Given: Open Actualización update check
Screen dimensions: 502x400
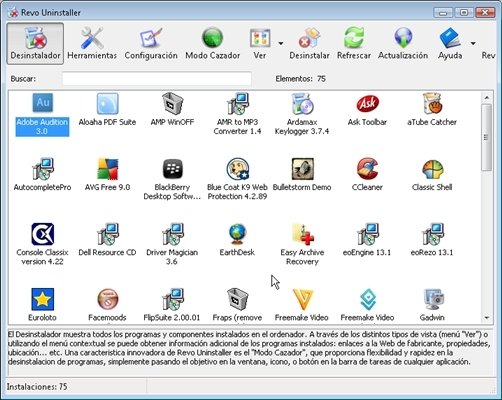Looking at the screenshot, I should click(403, 44).
